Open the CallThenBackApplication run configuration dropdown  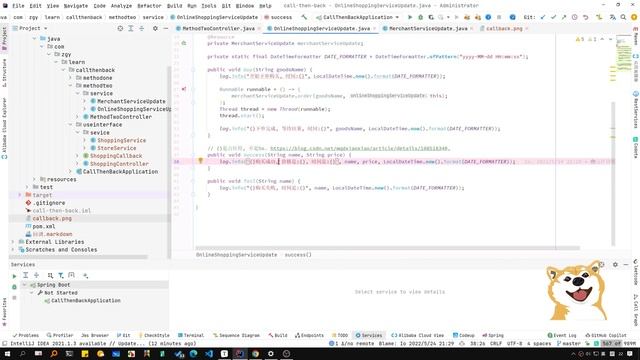click(358, 17)
